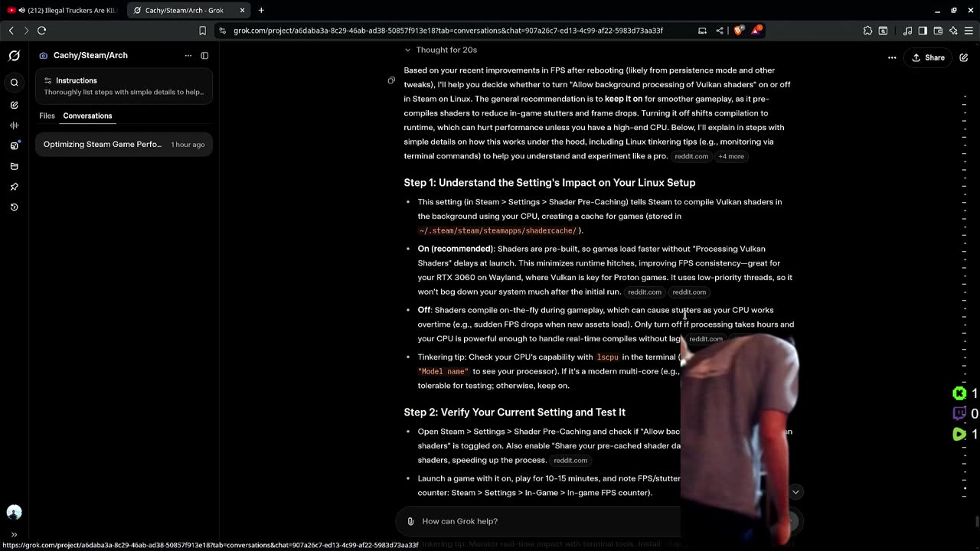The width and height of the screenshot is (980, 551).
Task: Open the tab search icon in the toolbar
Action: [x=883, y=31]
